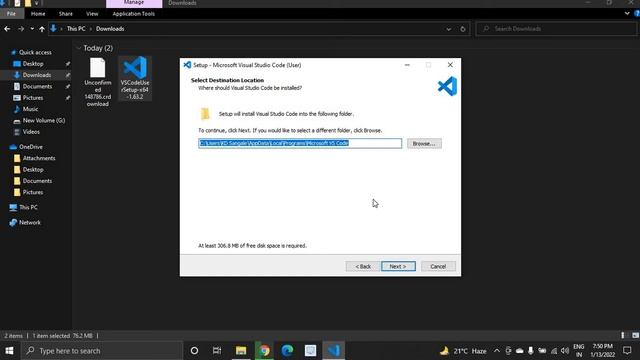640x360 pixels.
Task: Open the Windows Start menu
Action: (x=9, y=351)
